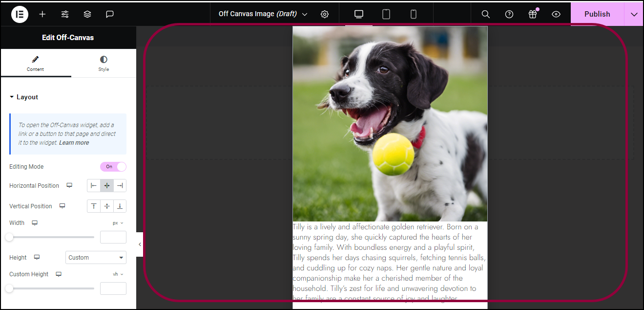The image size is (644, 310).
Task: Open the Learn more link
Action: coord(74,143)
